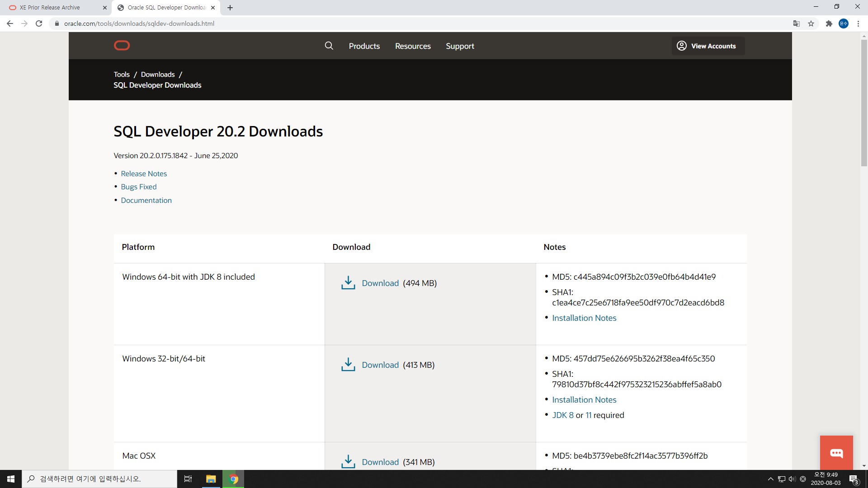Viewport: 868px width, 488px height.
Task: Open the Release Notes link
Action: 144,174
